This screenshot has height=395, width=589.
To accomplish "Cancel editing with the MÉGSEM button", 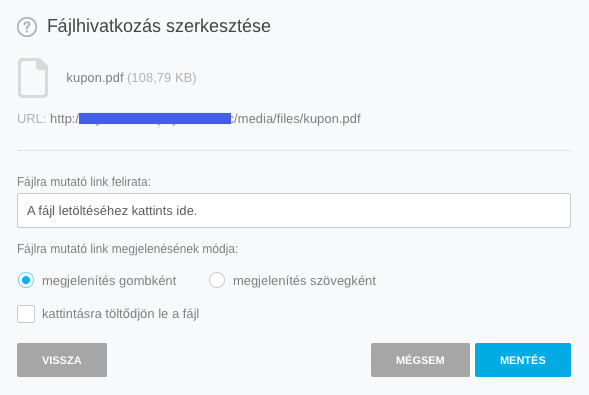I will (420, 360).
